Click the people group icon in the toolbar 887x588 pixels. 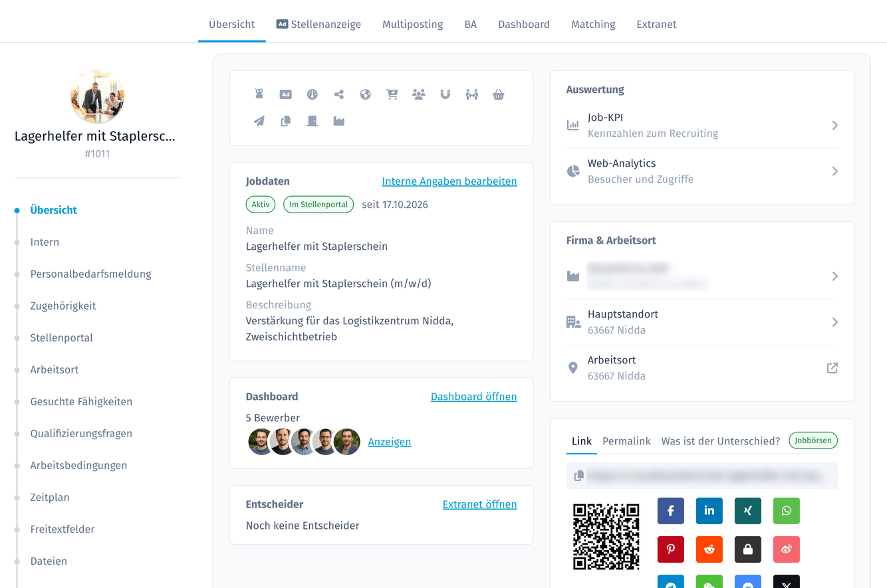[x=419, y=94]
